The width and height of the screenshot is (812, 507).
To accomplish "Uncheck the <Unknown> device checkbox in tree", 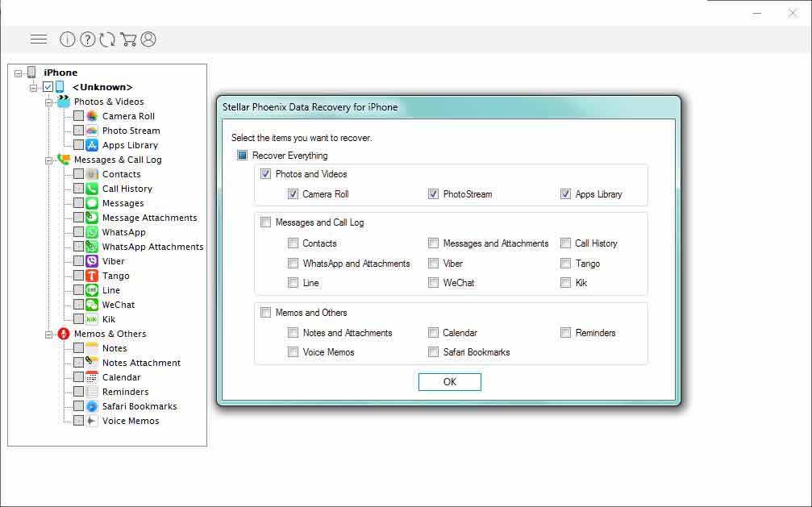I will [x=48, y=86].
